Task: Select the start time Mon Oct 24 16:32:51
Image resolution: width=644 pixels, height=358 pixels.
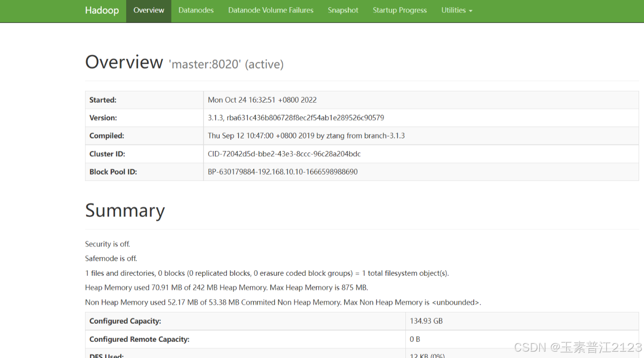Action: 262,100
